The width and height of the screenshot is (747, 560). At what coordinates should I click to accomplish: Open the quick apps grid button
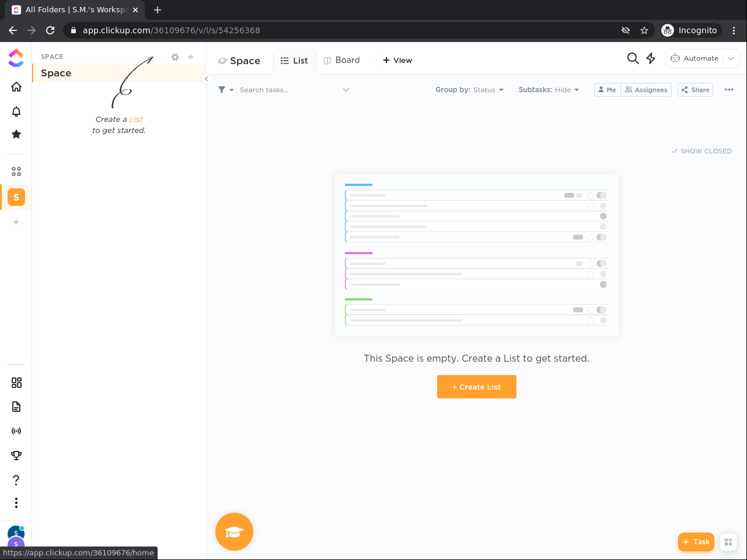[728, 542]
